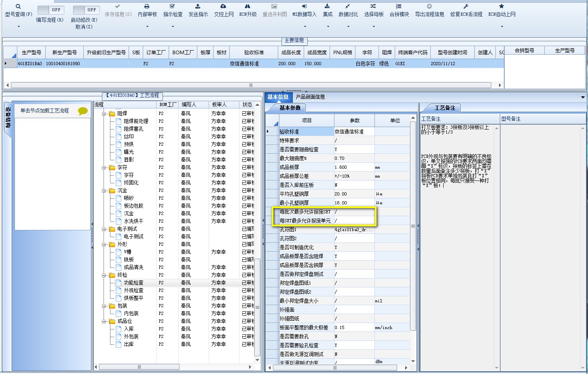
Task: Select the 外包装 process node
Action: pos(131,337)
